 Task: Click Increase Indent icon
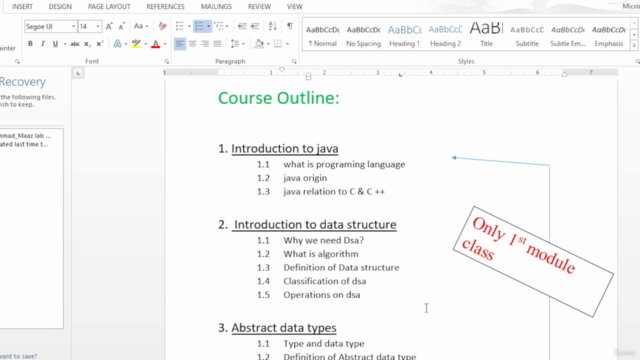(x=255, y=26)
